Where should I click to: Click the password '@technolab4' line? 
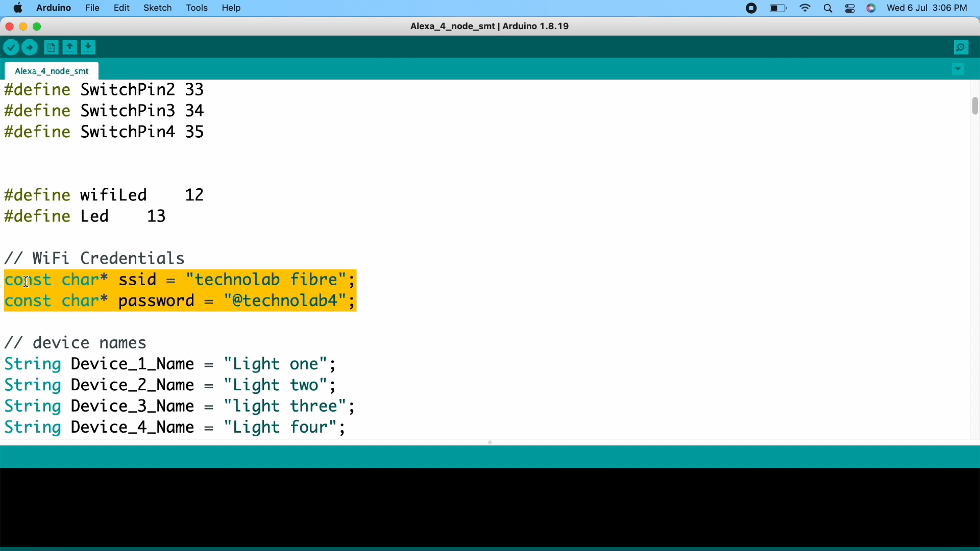coord(180,302)
